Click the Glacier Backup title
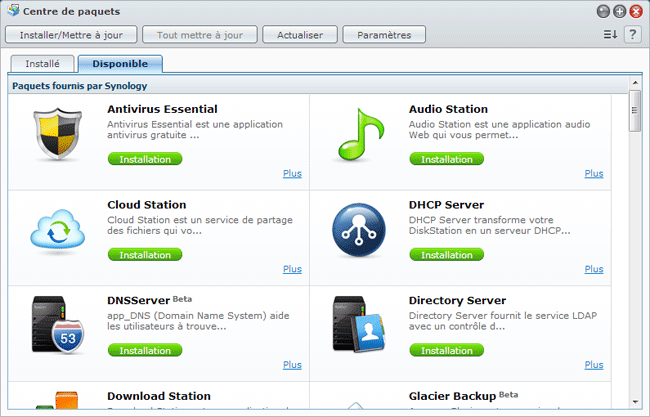650x417 pixels. 452,396
